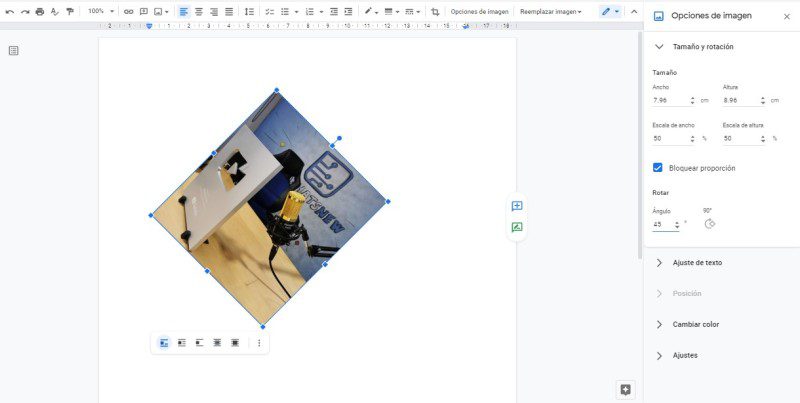Set image wrapping to wrap text
The image size is (800, 403).
tap(182, 343)
